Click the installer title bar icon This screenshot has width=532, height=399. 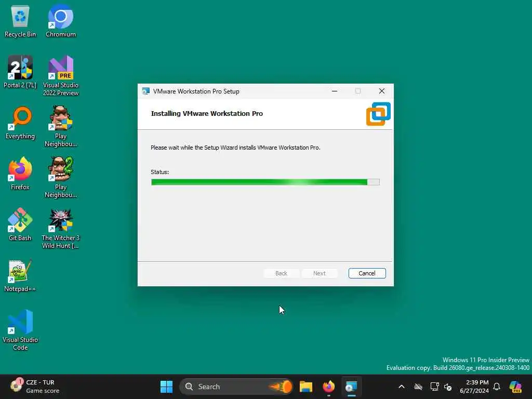[146, 91]
